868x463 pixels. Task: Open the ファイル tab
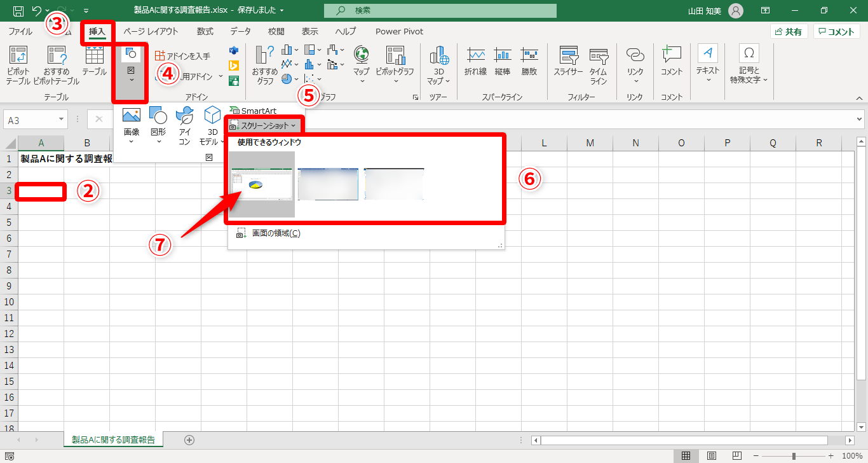(x=20, y=31)
